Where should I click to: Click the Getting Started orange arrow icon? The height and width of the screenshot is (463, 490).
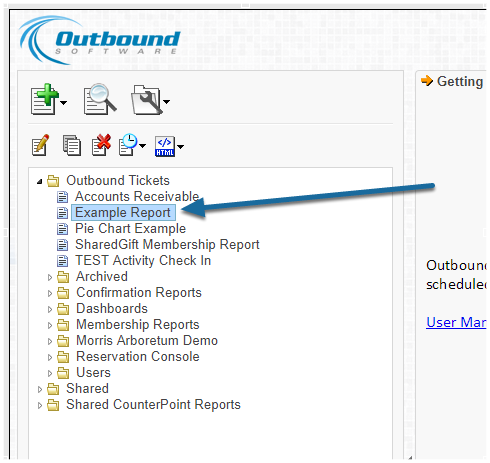[427, 81]
